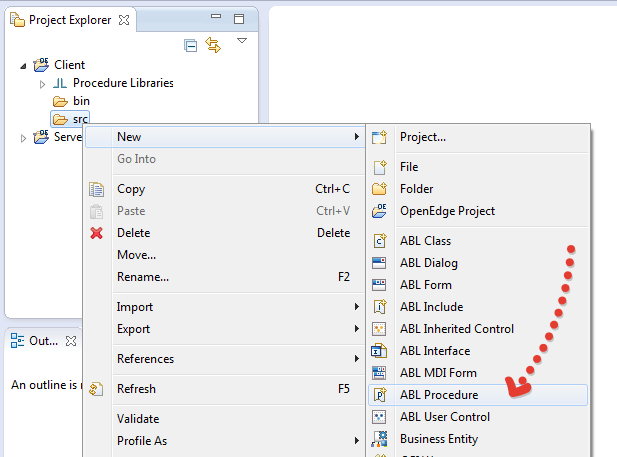This screenshot has height=457, width=617.
Task: Open the Project Explorer view menu arrow
Action: [242, 41]
